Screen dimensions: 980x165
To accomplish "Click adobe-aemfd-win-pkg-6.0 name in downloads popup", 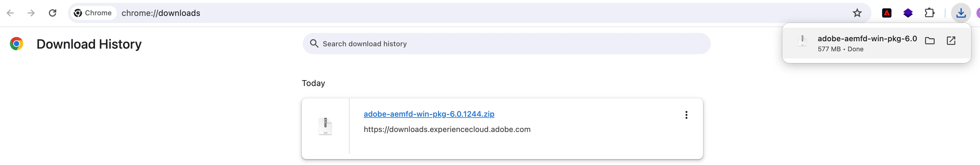I will [867, 39].
